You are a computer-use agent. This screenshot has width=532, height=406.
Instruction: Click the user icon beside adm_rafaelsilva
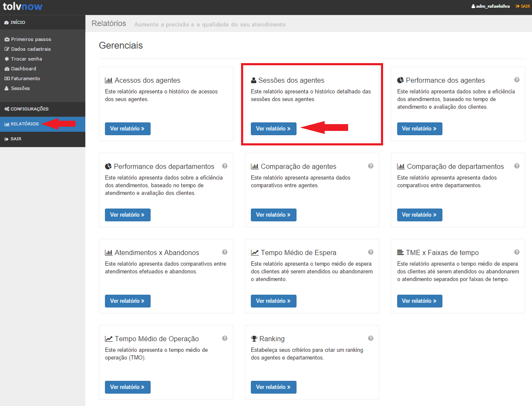pos(473,6)
